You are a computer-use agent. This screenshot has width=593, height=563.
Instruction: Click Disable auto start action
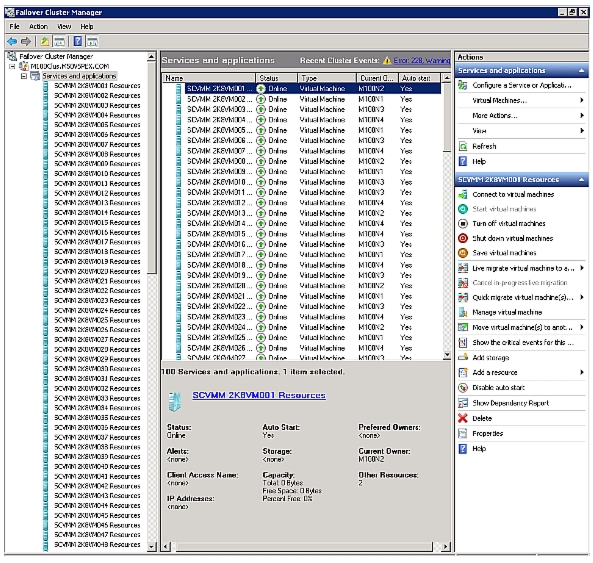tap(498, 388)
